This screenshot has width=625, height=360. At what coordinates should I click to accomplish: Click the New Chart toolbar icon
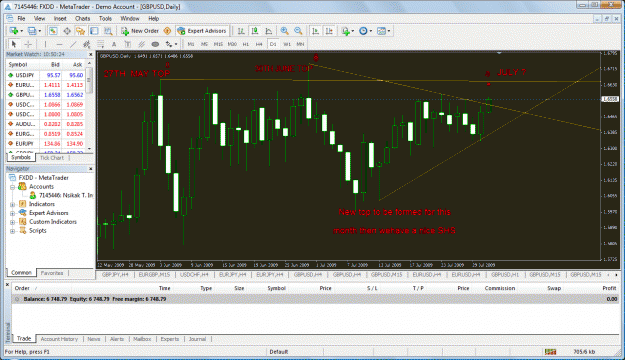[x=14, y=31]
